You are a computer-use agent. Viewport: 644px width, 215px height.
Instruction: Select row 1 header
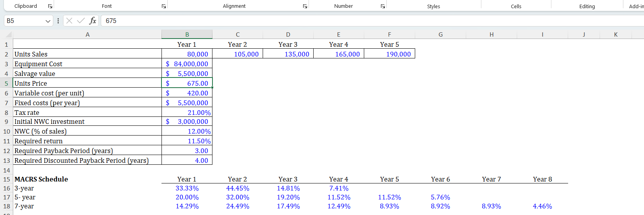pos(6,44)
